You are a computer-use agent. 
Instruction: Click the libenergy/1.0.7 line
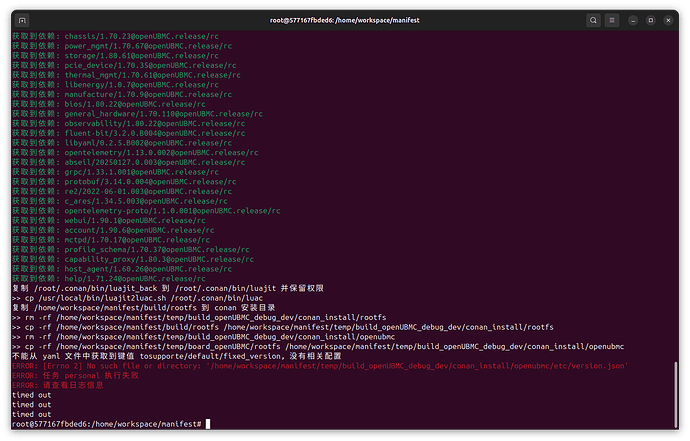click(115, 85)
